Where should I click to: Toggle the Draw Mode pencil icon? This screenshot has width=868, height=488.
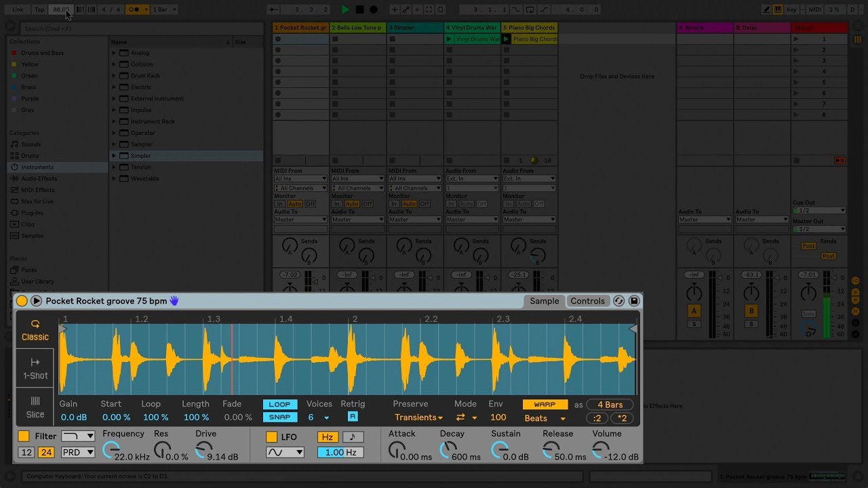pos(766,9)
